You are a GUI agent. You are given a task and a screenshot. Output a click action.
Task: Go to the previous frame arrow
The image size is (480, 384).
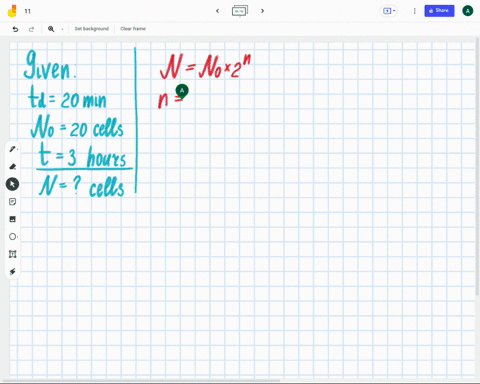pyautogui.click(x=218, y=11)
